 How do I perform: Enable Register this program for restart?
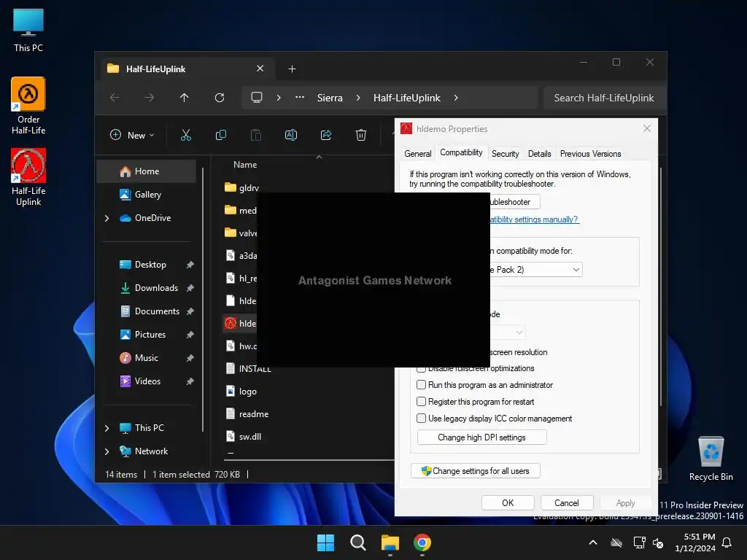(421, 402)
